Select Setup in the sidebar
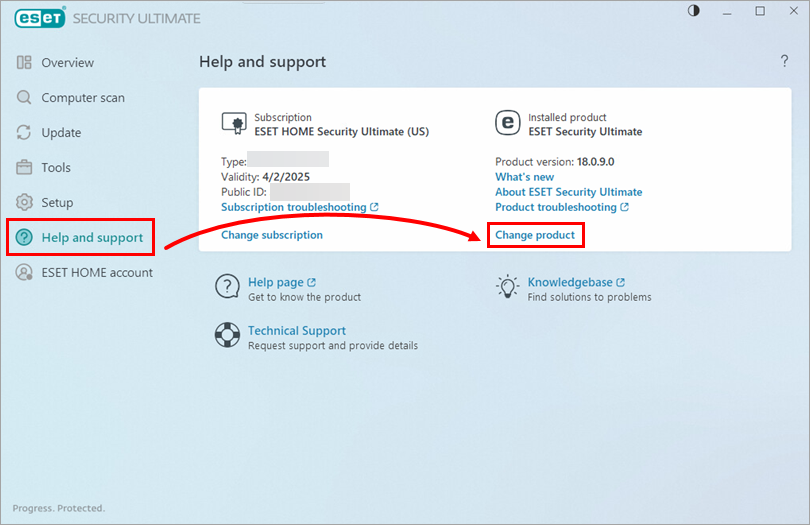The width and height of the screenshot is (810, 525). tap(57, 203)
